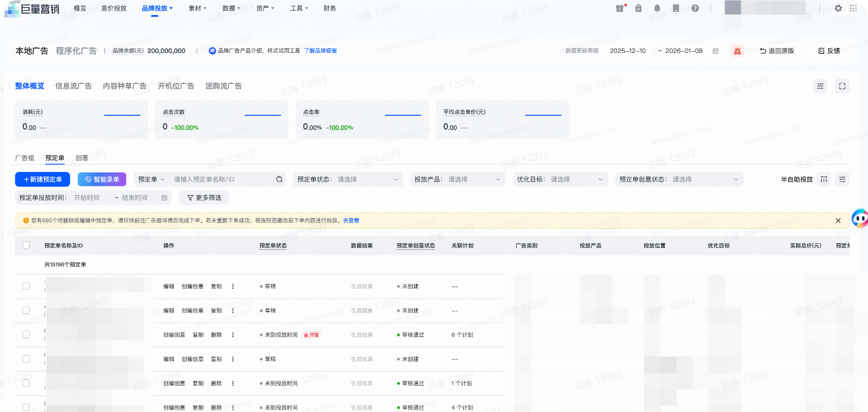
Task: Click 智能录单 button
Action: [x=102, y=179]
